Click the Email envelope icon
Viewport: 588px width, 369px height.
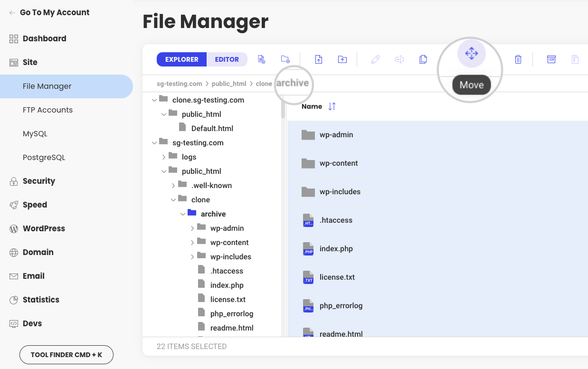point(14,276)
